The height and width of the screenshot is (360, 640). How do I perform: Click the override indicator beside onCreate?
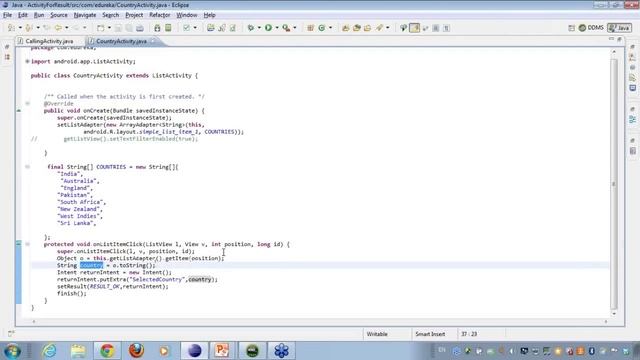tap(19, 111)
